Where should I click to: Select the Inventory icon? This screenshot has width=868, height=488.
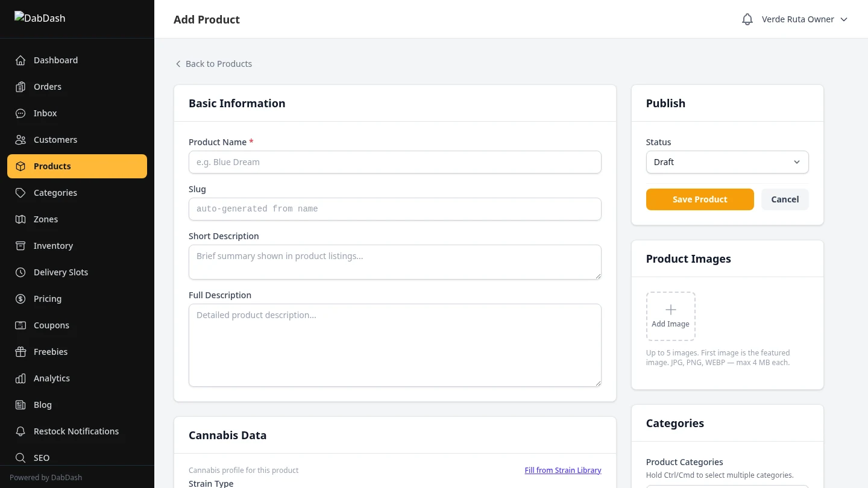20,246
